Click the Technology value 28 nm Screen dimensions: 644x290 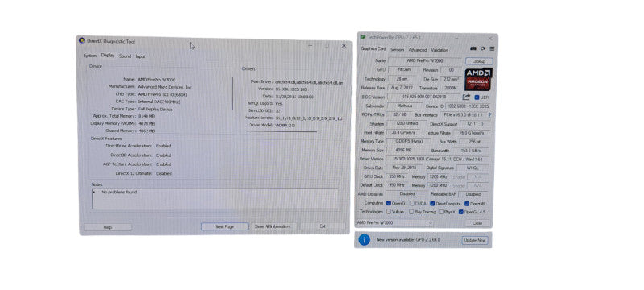[402, 78]
